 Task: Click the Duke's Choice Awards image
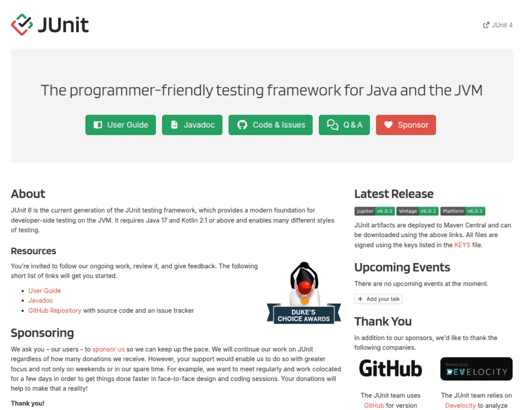304,293
